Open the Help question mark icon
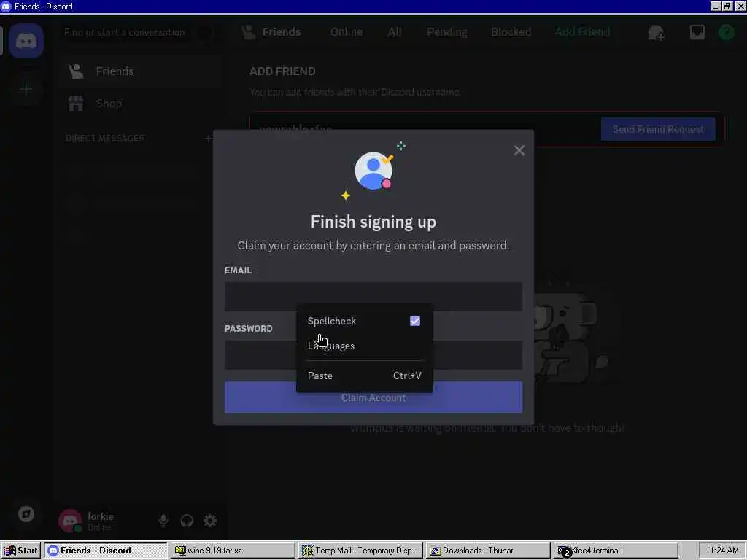747x560 pixels. tap(727, 32)
